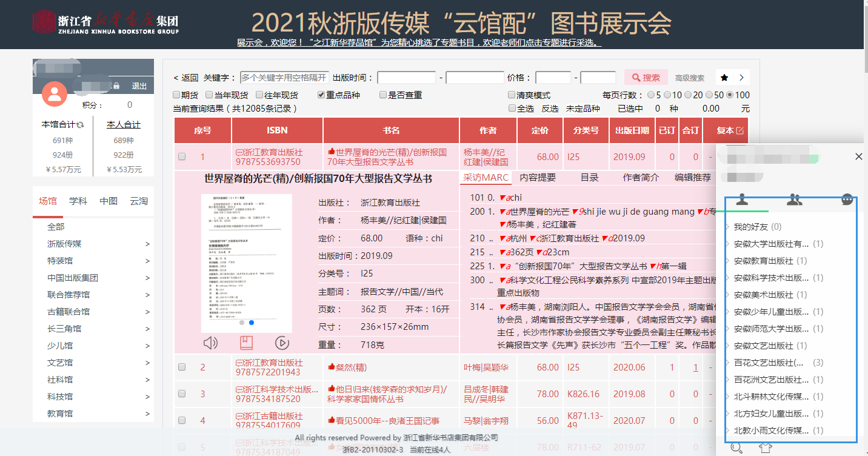Check the row 1 selection checkbox
The image size is (868, 456).
coord(182,156)
